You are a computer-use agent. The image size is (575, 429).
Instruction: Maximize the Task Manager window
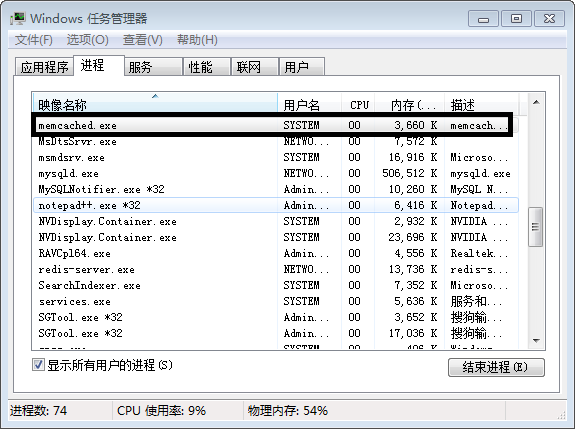click(x=516, y=19)
